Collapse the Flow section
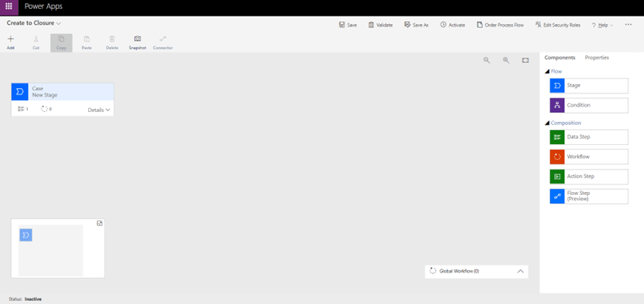Image resolution: width=644 pixels, height=304 pixels. [x=548, y=72]
